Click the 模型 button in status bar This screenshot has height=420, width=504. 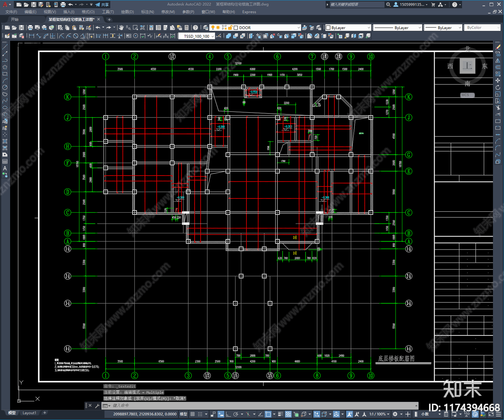pos(183,414)
